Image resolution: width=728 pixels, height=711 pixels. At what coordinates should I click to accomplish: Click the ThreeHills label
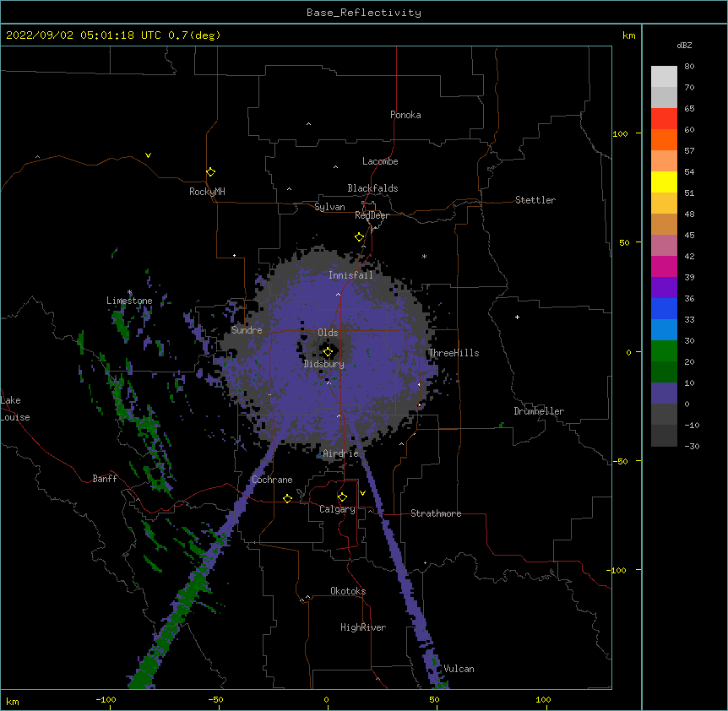coord(454,353)
